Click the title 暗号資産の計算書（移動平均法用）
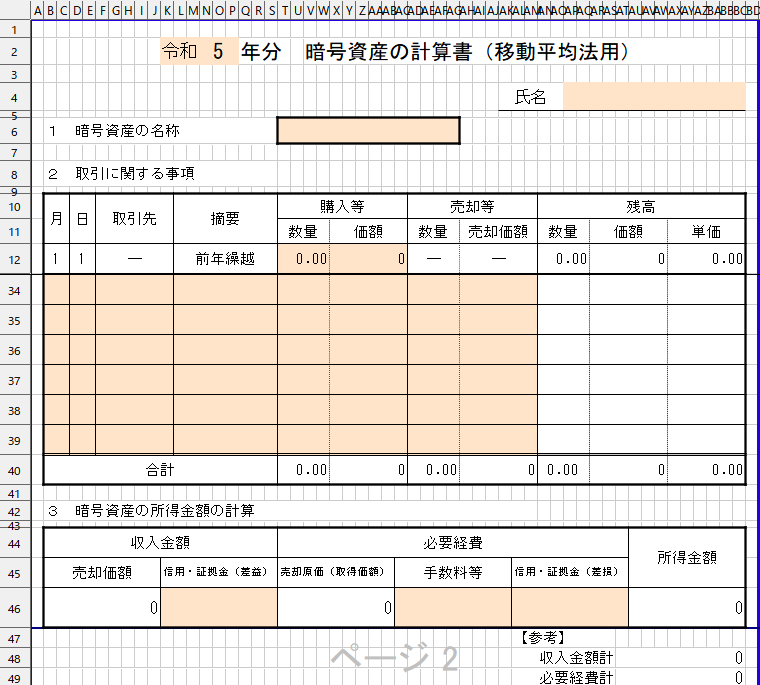The width and height of the screenshot is (760, 685). click(467, 51)
